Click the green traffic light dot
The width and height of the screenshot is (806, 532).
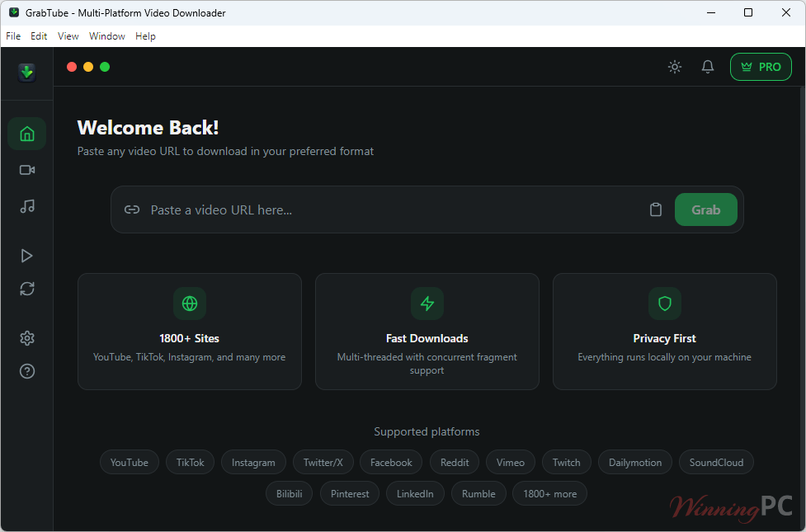click(x=105, y=67)
